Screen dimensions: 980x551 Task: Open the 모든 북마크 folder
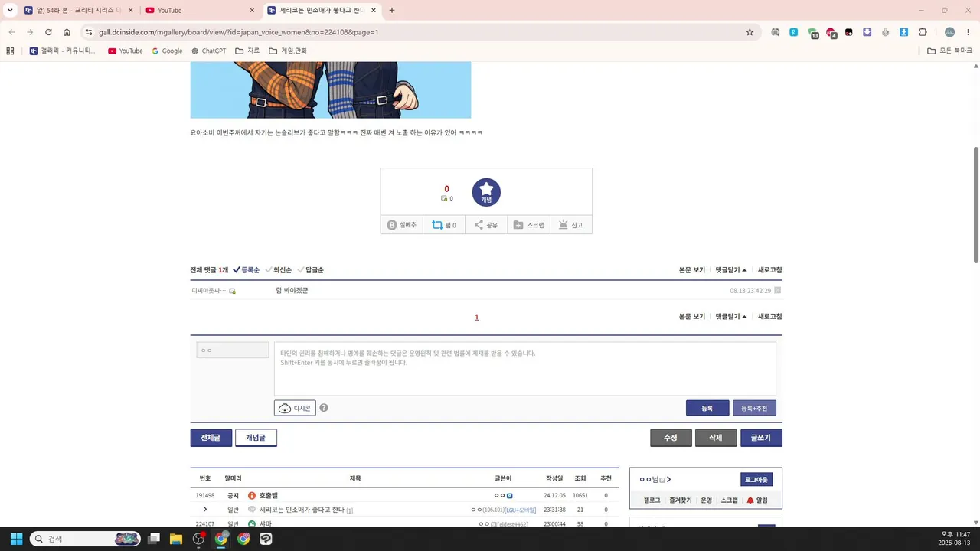point(949,51)
